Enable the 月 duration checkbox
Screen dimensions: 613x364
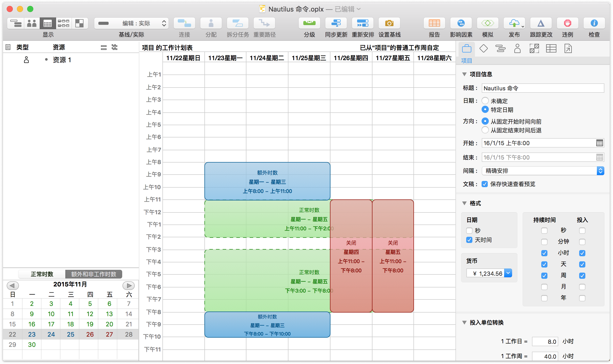click(544, 287)
